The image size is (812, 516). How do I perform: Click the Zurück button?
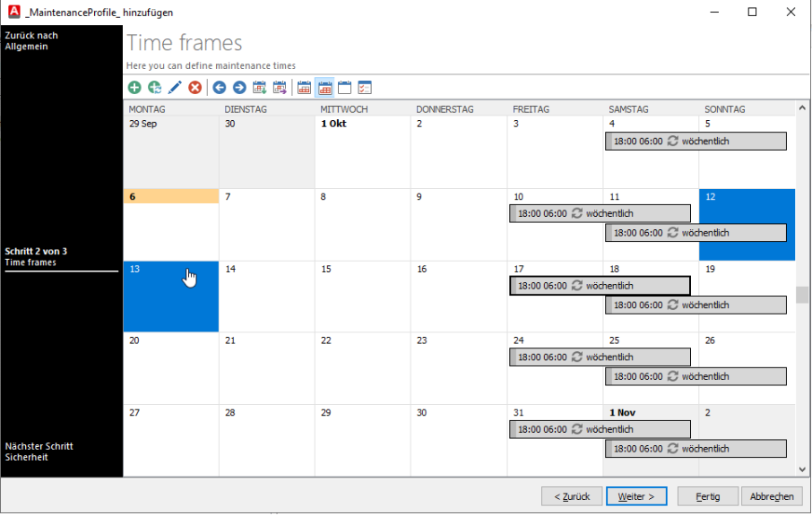point(572,496)
